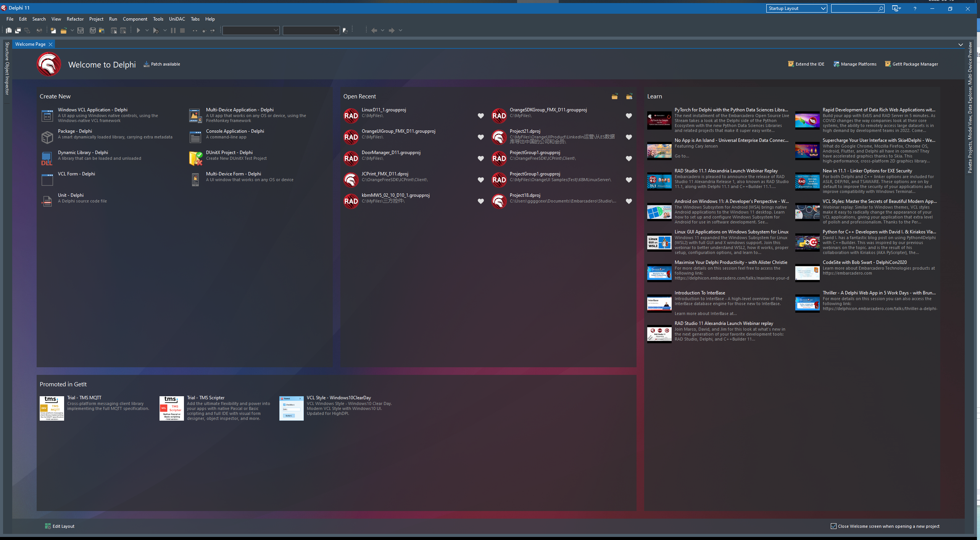980x540 pixels.
Task: Click the Extend the IDE link
Action: click(x=806, y=64)
